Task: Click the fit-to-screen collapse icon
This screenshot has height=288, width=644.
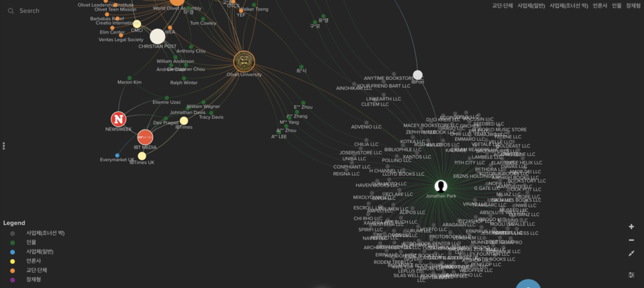Action: (631, 254)
